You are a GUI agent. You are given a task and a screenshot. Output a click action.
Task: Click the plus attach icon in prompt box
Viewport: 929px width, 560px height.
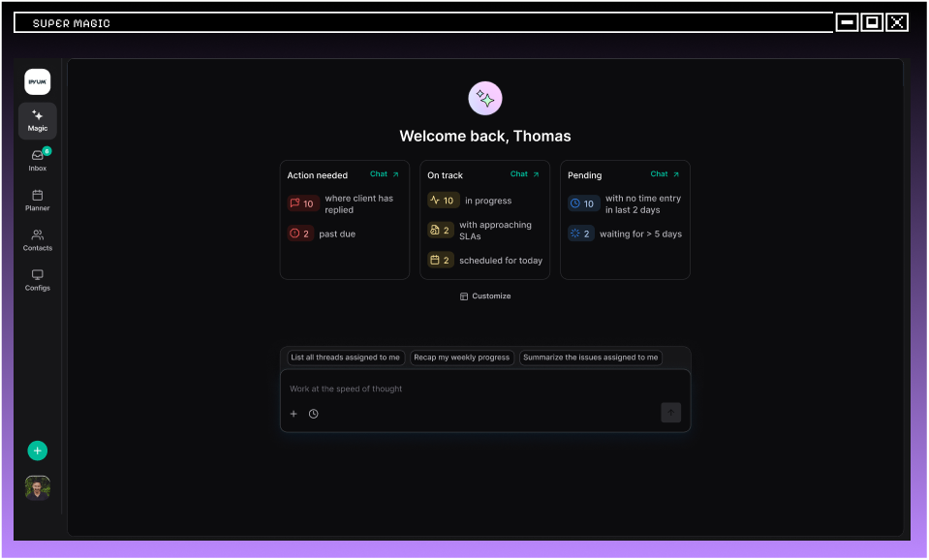[294, 414]
